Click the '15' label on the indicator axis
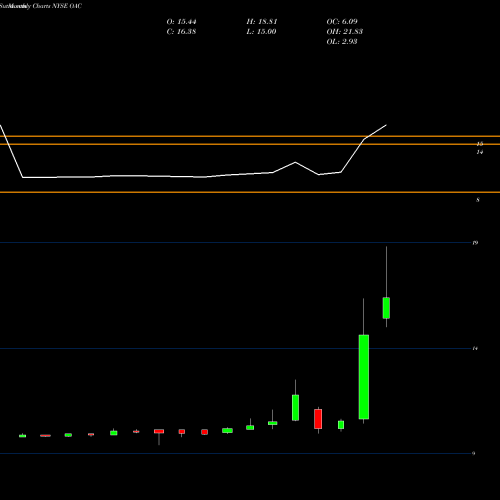The image size is (500, 500). (480, 144)
